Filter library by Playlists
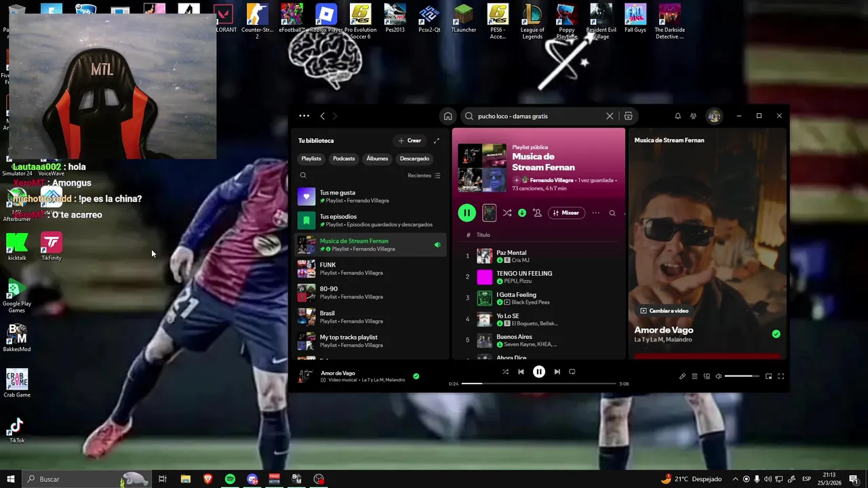The image size is (868, 488). coord(311,159)
